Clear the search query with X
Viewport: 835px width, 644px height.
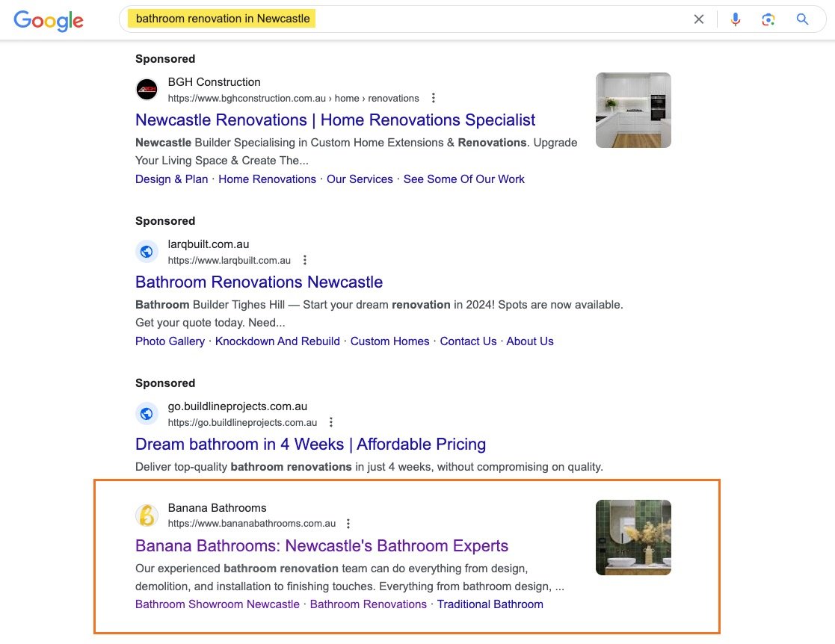[699, 19]
